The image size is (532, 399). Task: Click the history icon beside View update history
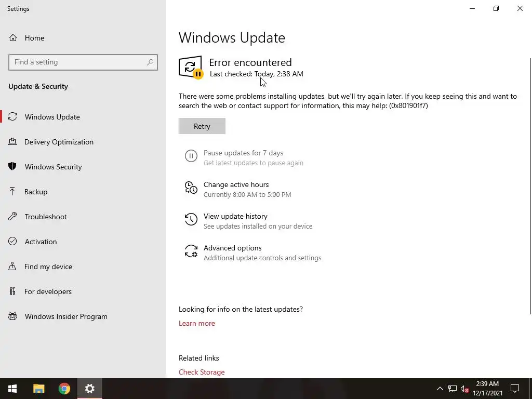coord(191,219)
